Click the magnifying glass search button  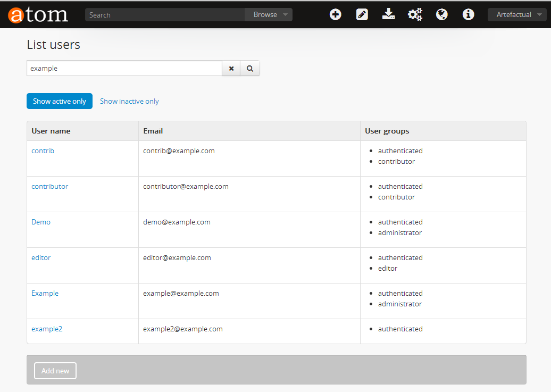250,69
